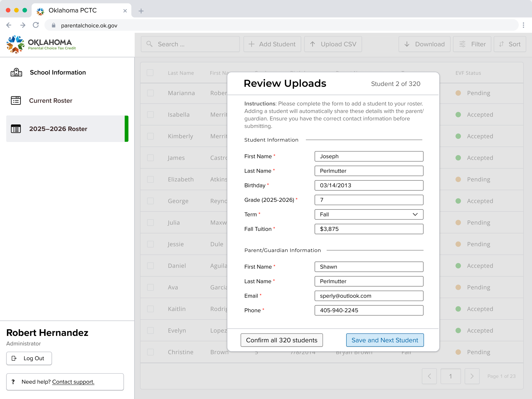Click the School Information building icon
The height and width of the screenshot is (399, 532).
(x=16, y=72)
